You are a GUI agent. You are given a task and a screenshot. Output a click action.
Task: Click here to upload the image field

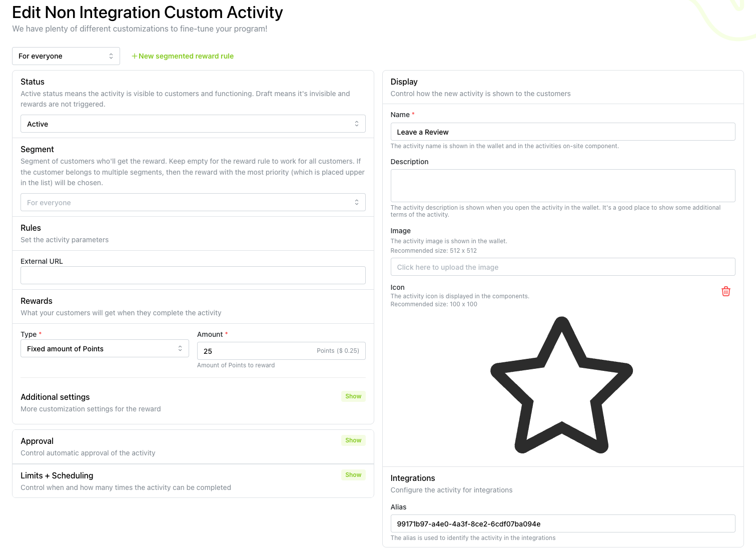click(563, 267)
